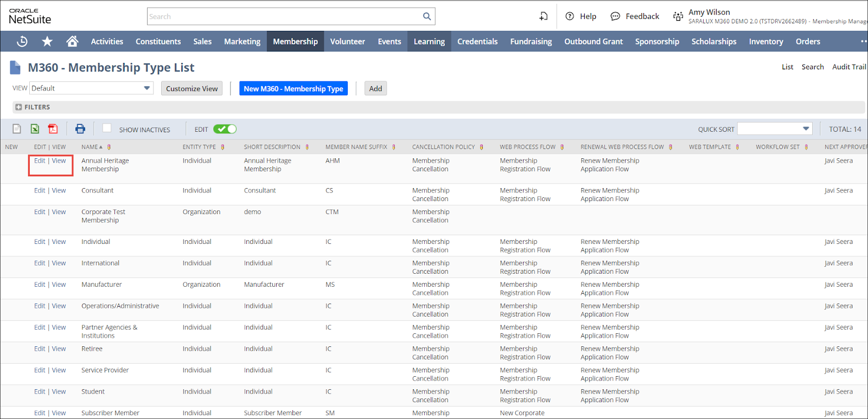The image size is (868, 419).
Task: Click New M360 - Membership Type button
Action: pyautogui.click(x=293, y=88)
